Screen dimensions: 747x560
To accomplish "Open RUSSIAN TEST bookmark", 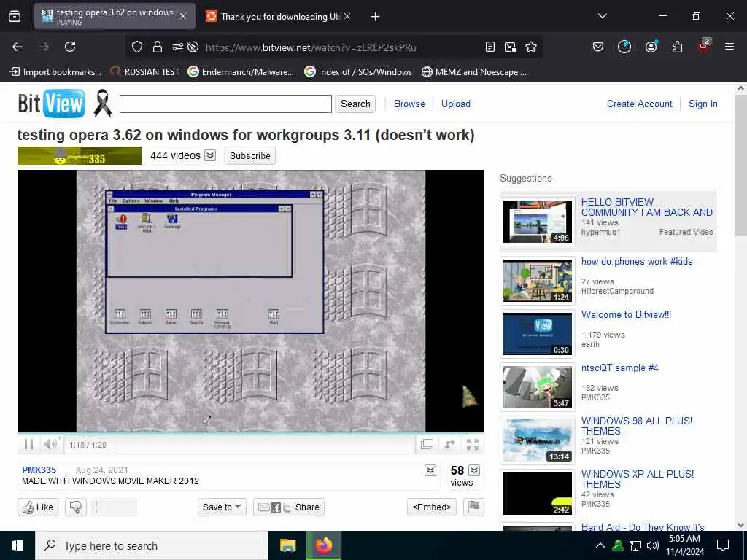I will coord(145,72).
